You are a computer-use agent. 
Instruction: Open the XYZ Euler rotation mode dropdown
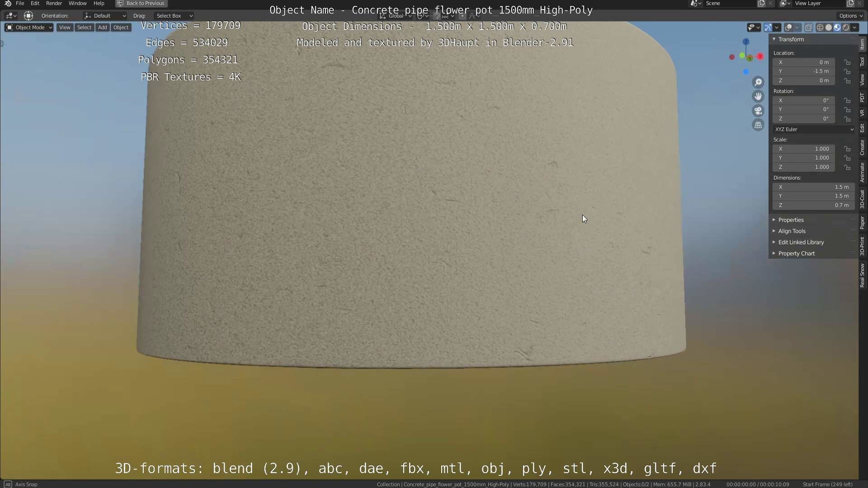point(814,129)
